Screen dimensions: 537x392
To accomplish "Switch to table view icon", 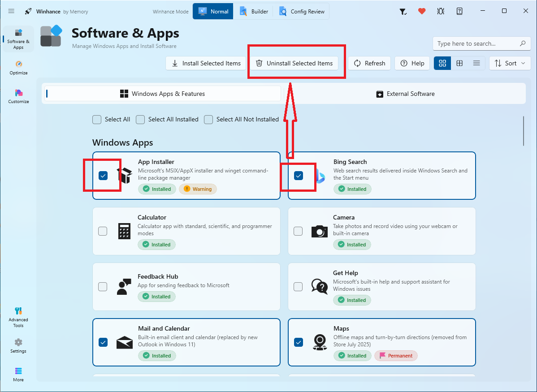I will [x=459, y=63].
